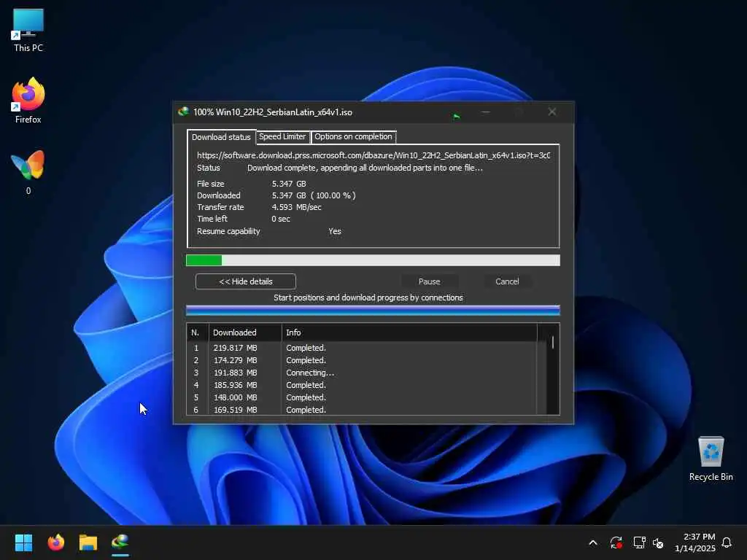Pause the download
This screenshot has width=747, height=560.
429,281
